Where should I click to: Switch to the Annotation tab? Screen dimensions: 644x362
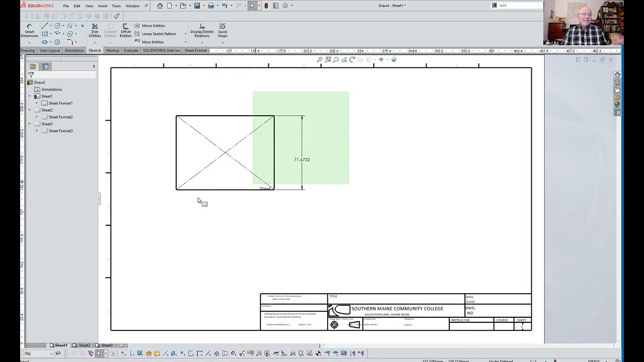pyautogui.click(x=74, y=50)
